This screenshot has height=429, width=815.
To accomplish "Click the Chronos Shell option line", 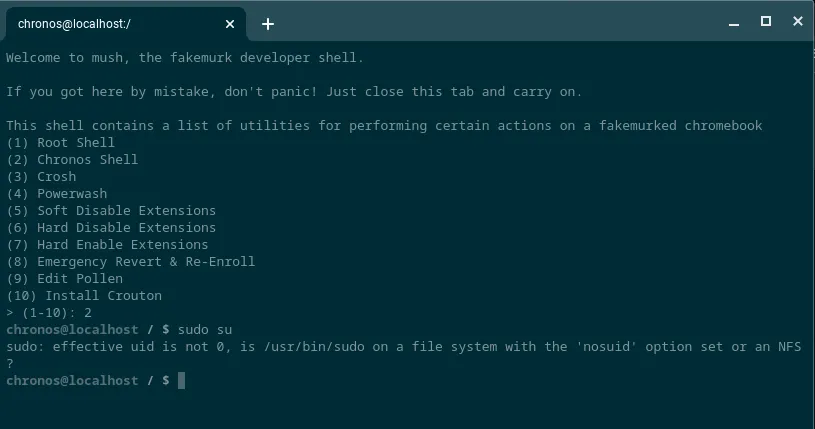I will [x=72, y=160].
